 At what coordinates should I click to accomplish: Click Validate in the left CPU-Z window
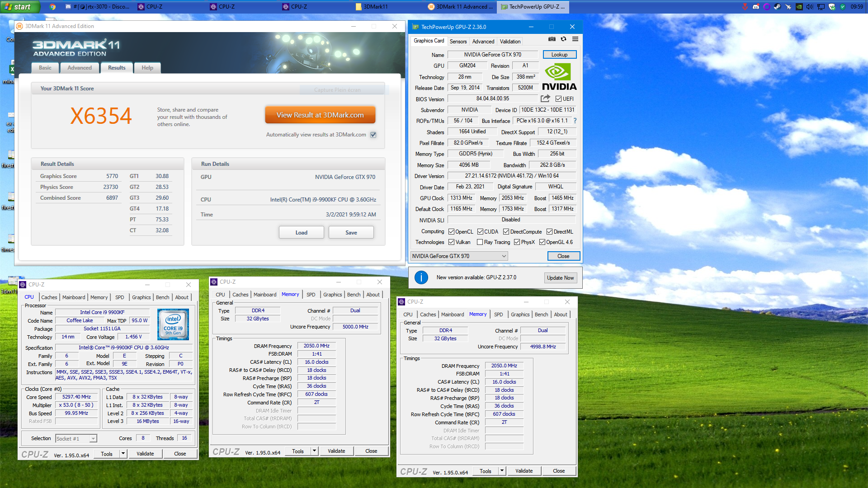coord(145,454)
